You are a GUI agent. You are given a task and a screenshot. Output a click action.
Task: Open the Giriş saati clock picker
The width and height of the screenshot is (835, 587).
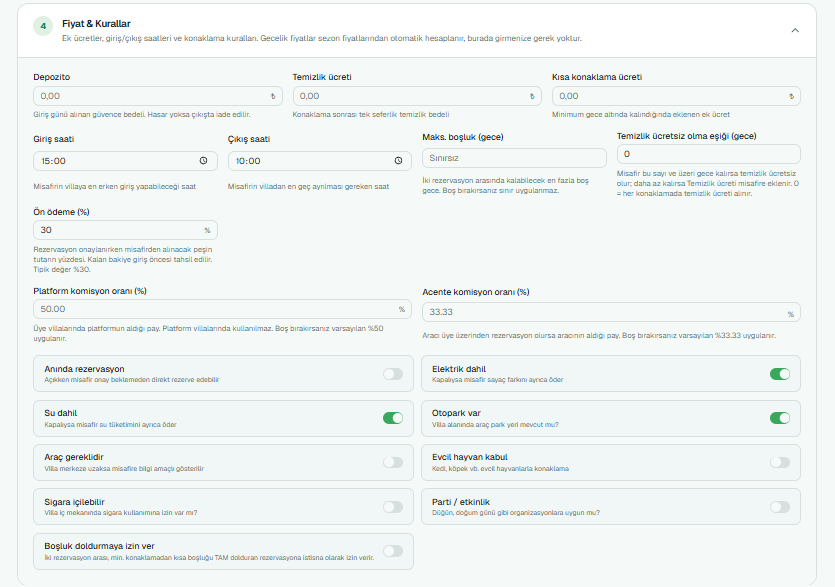click(x=203, y=161)
